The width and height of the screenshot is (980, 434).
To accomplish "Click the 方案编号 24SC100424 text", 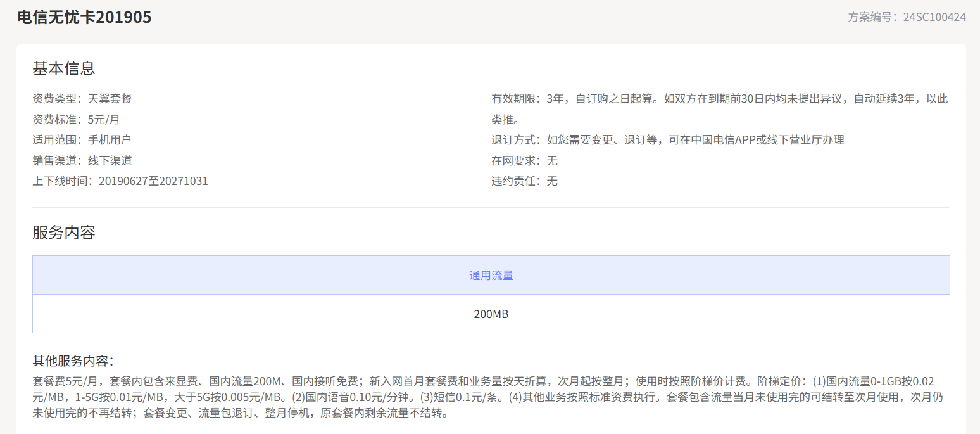I will (908, 17).
